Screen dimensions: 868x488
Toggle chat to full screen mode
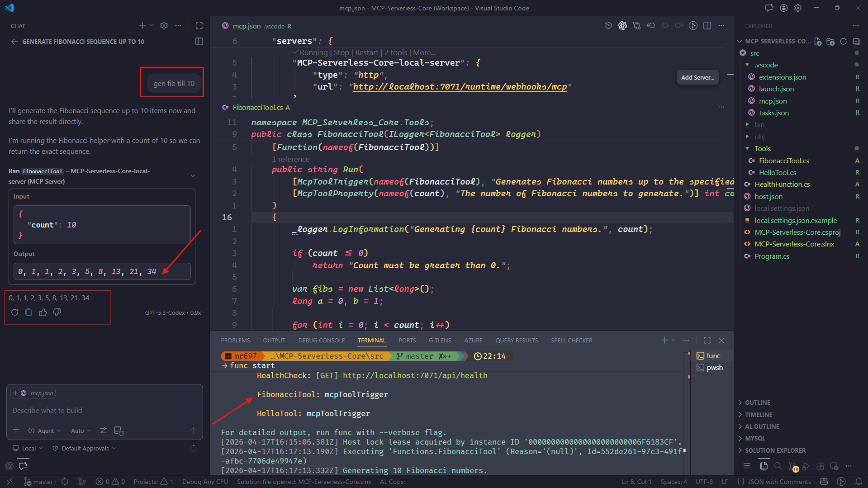click(x=199, y=26)
